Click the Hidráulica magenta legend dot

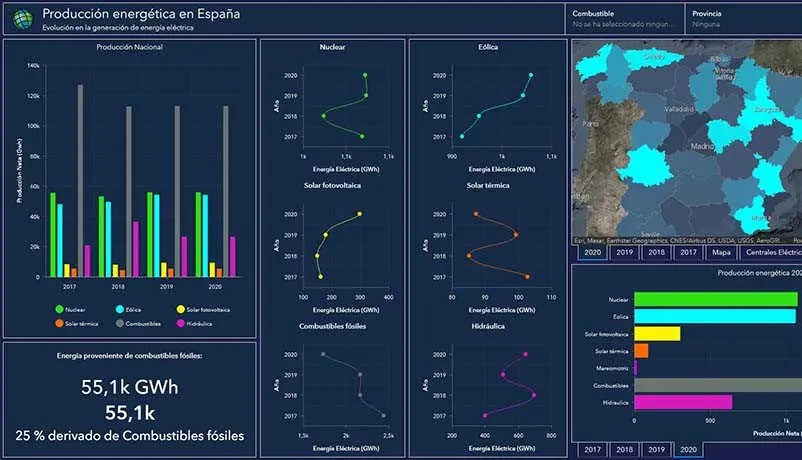[180, 324]
